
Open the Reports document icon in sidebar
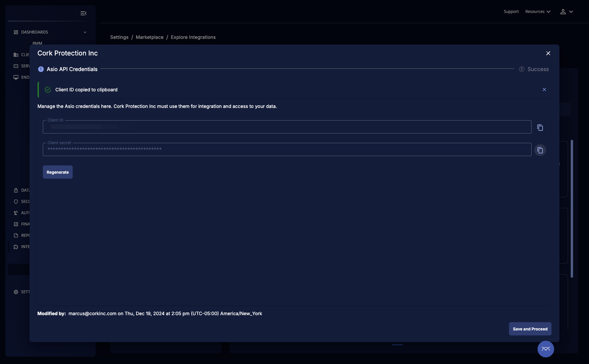click(16, 235)
